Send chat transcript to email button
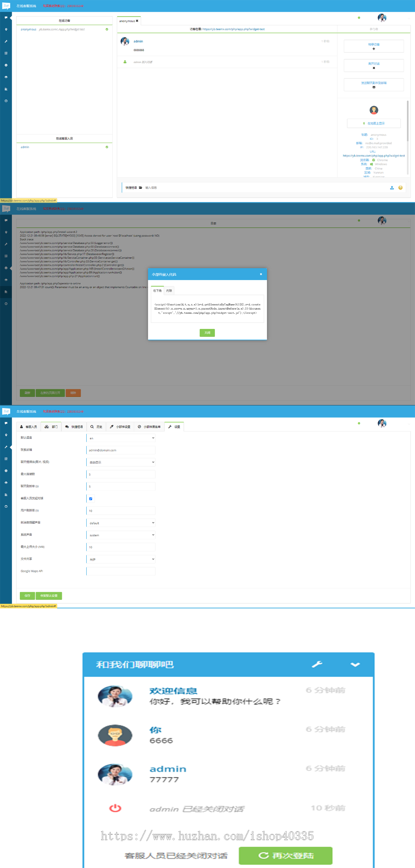Viewport: 415px width, 868px height. click(373, 85)
